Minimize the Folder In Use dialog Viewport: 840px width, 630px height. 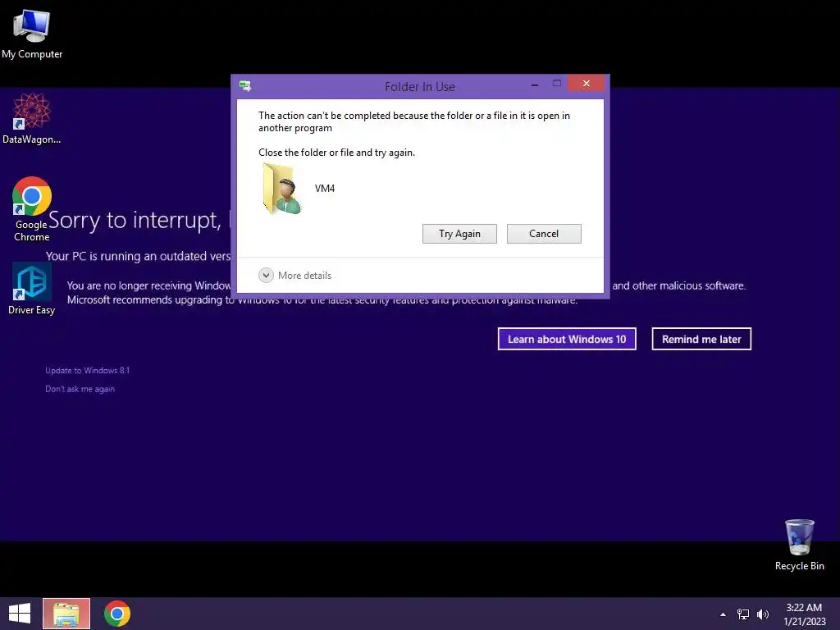pos(535,84)
